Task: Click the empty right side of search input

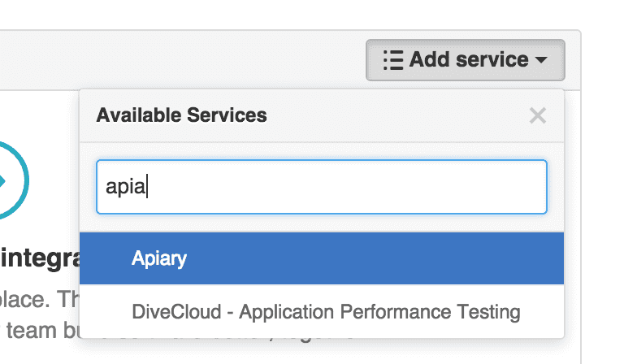Action: point(455,187)
